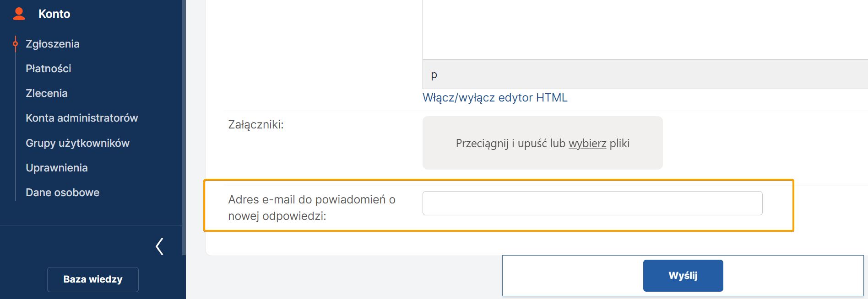Navigate to Uprawnienia

(x=57, y=168)
